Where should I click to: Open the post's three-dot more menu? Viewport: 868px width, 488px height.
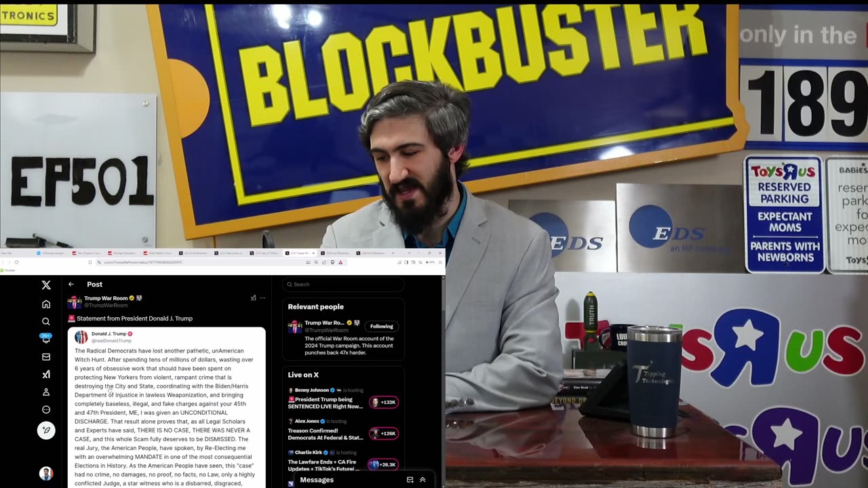[262, 298]
